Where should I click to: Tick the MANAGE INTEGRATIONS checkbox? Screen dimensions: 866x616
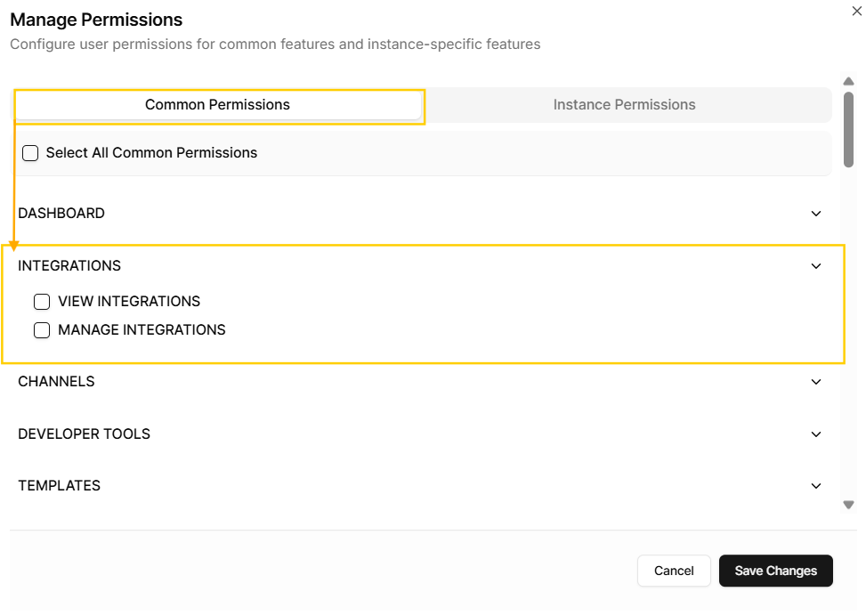[42, 330]
